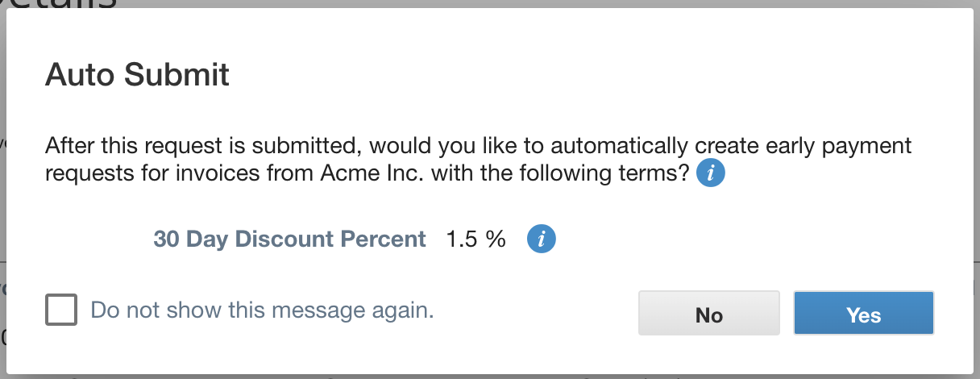Click the 'Do not show this message again.' label

pyautogui.click(x=262, y=310)
